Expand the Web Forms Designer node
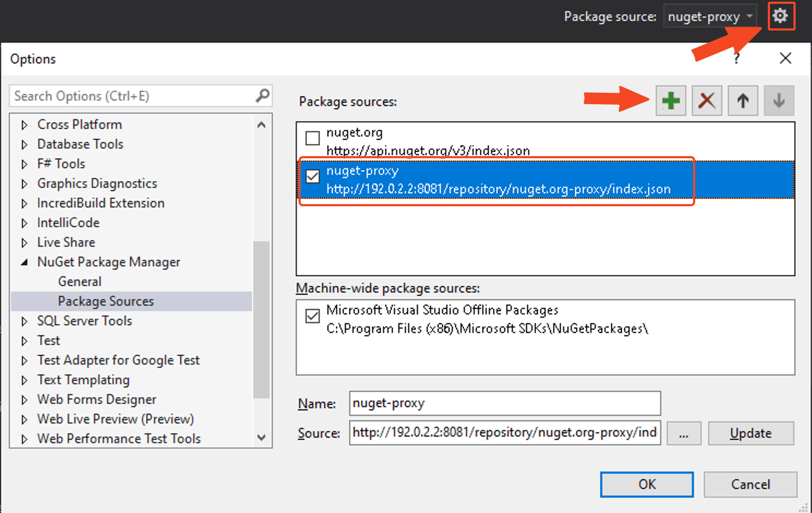 (x=24, y=400)
